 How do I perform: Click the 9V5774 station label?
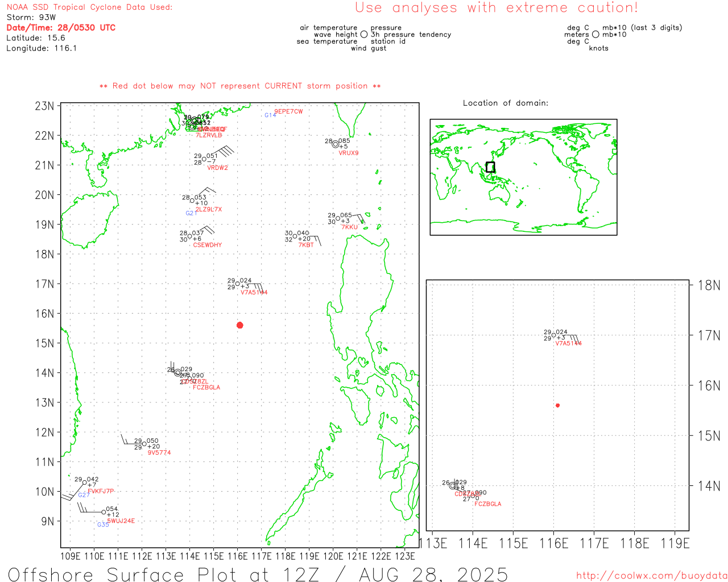pyautogui.click(x=159, y=452)
